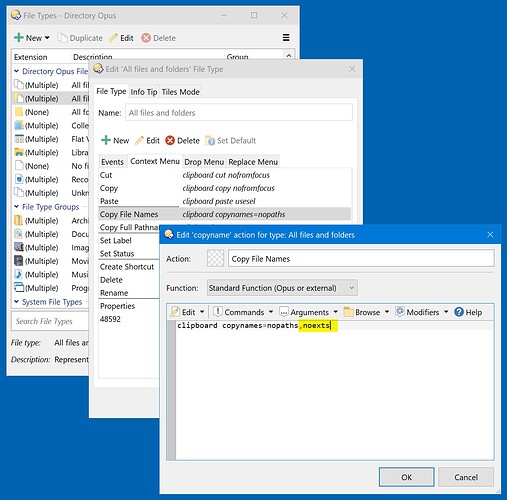Switch to the Events tab

click(x=112, y=162)
